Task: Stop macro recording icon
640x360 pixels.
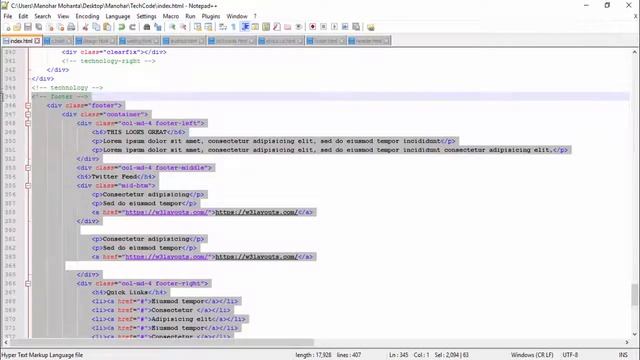Action: tap(323, 27)
